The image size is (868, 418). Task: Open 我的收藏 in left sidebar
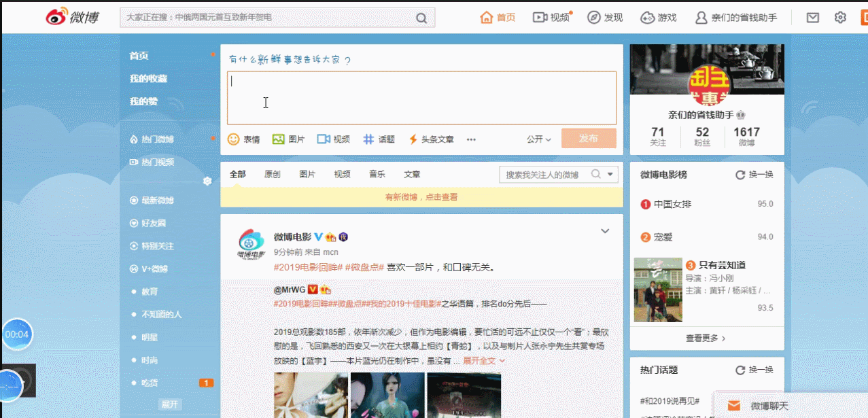(148, 79)
